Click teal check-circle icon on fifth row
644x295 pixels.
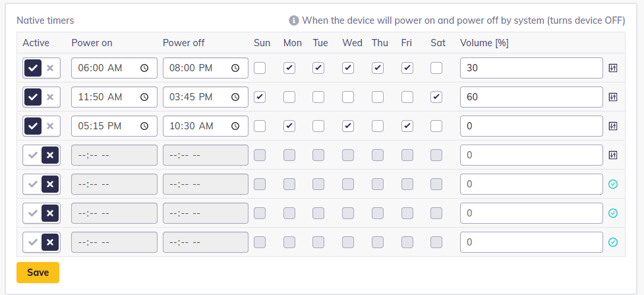pos(612,184)
